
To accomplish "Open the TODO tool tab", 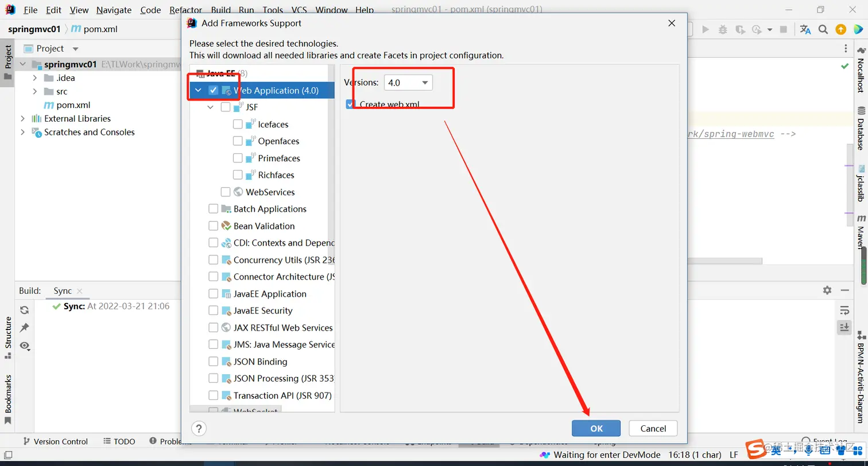I will coord(119,441).
